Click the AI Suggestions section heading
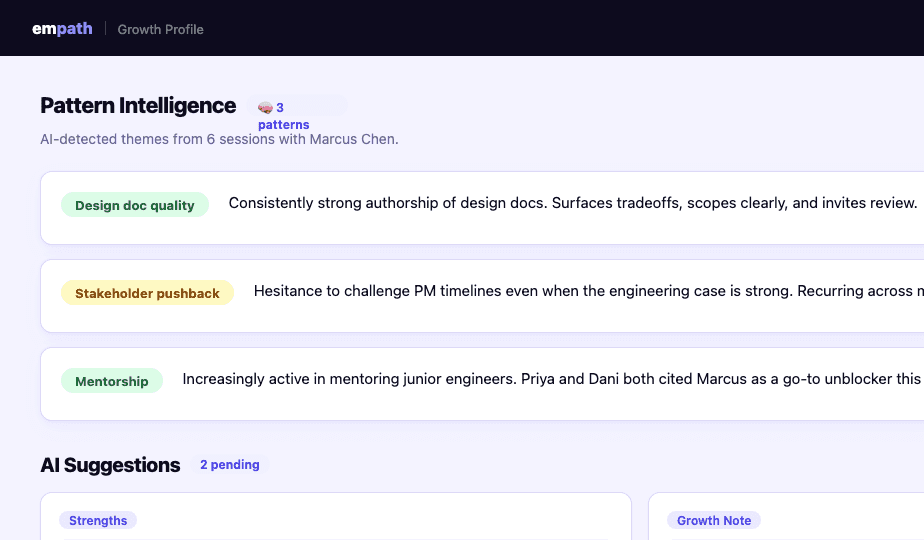The width and height of the screenshot is (924, 540). [110, 465]
